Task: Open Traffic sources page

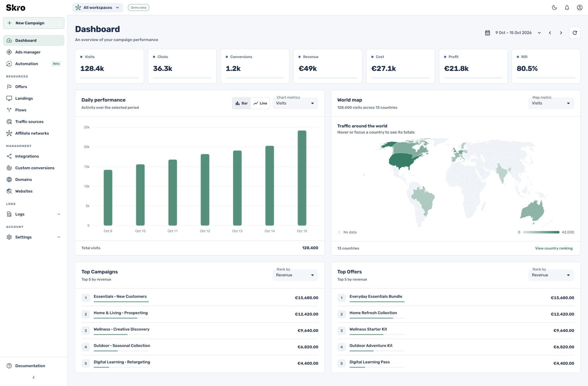Action: (x=34, y=122)
